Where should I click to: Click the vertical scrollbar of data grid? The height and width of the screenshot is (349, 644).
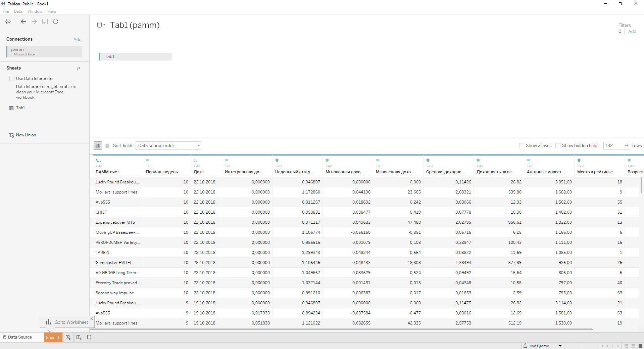[x=641, y=185]
